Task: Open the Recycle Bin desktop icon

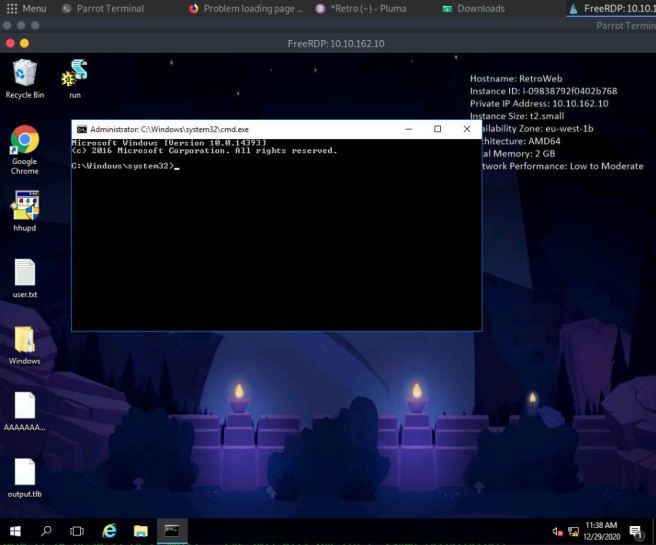Action: point(24,75)
